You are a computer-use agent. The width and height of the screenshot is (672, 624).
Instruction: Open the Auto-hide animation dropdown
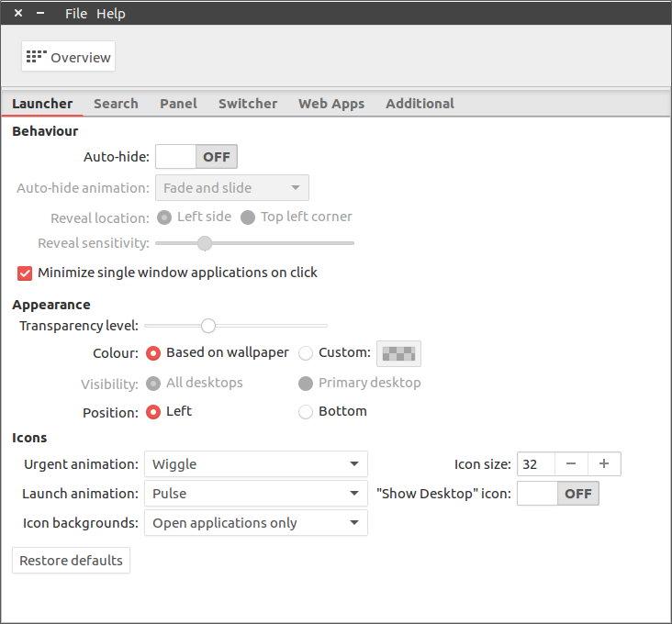(232, 187)
